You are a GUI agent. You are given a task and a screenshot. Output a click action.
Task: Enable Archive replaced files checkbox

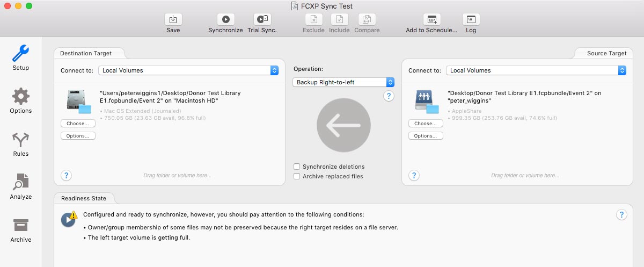(297, 176)
